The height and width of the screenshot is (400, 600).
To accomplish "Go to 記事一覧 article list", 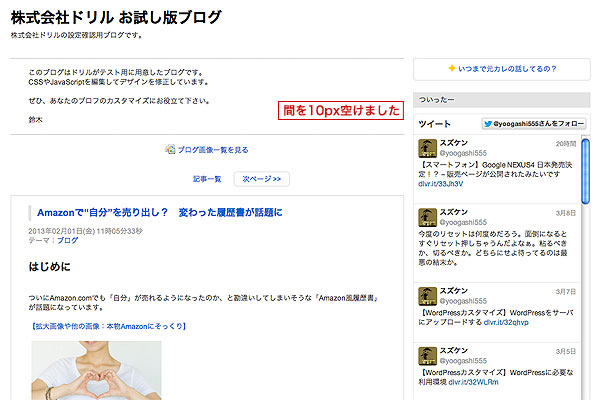I will [x=207, y=179].
